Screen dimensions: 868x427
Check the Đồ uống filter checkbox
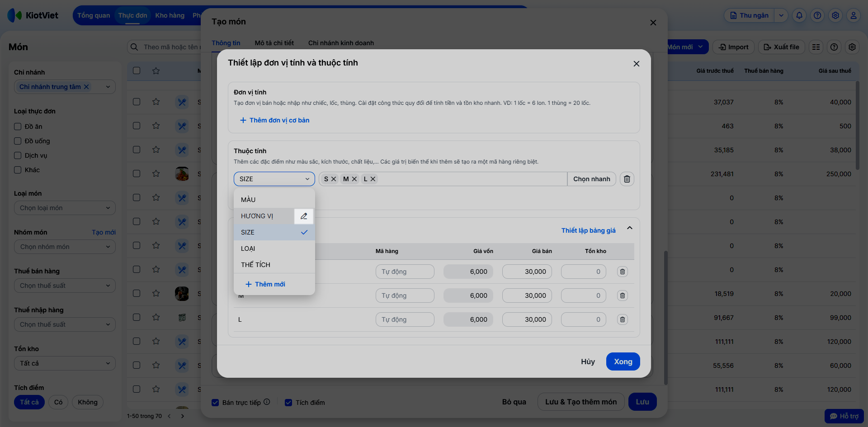tap(18, 141)
